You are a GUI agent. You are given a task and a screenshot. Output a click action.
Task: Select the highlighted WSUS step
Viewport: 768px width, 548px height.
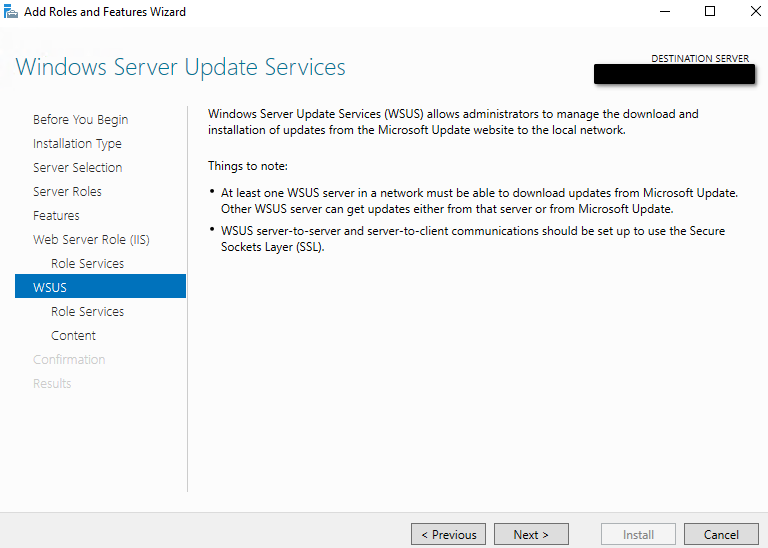tap(100, 286)
